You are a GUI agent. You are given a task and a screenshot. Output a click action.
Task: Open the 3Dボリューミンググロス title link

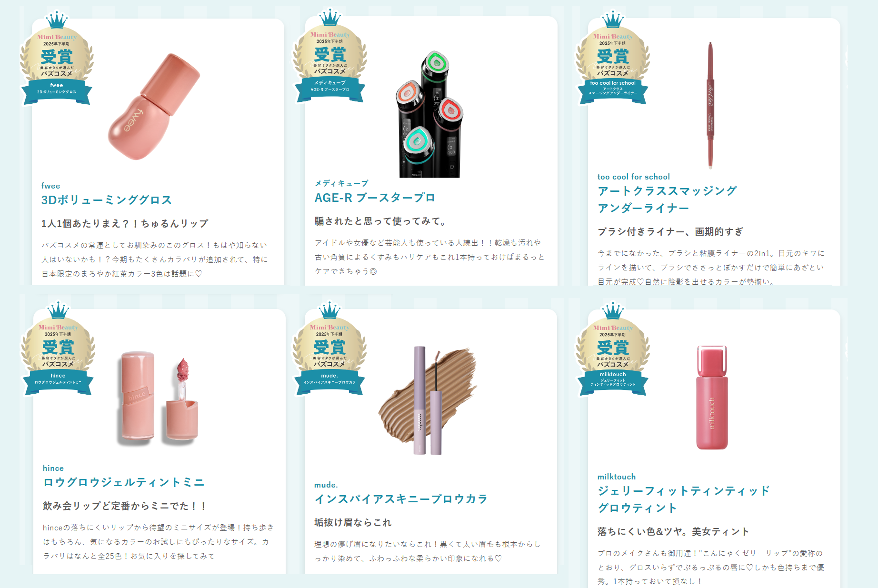pos(107,200)
